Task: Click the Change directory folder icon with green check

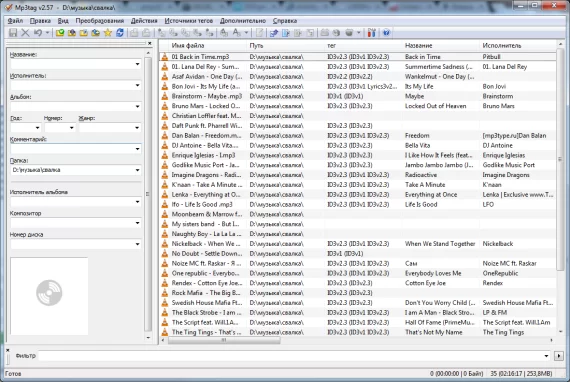Action: click(x=60, y=33)
